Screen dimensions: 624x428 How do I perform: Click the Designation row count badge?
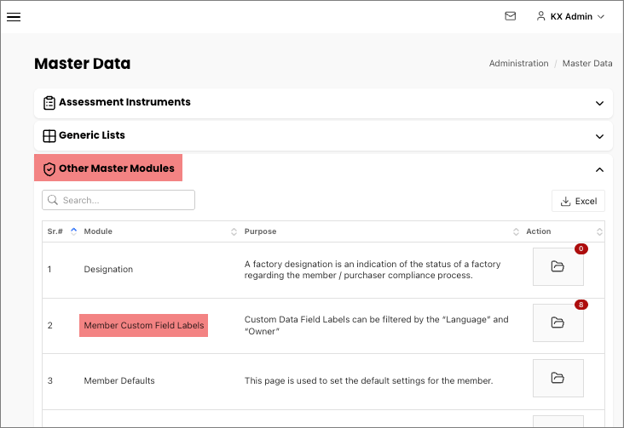click(x=581, y=249)
